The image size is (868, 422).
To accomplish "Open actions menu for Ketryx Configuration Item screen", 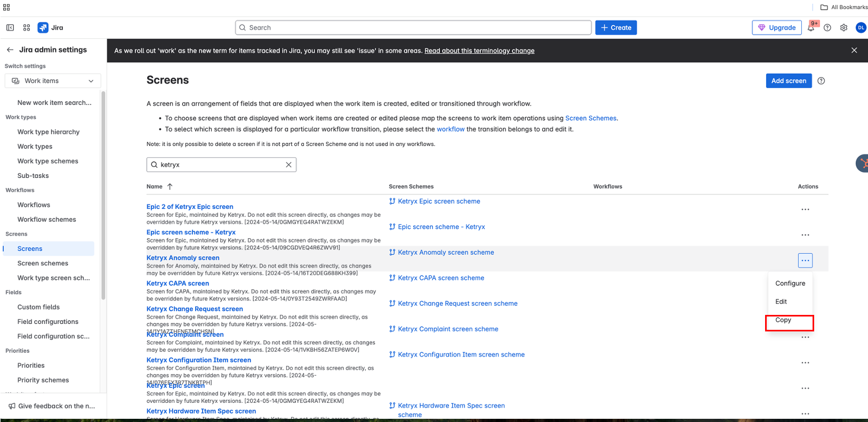I will tap(805, 363).
